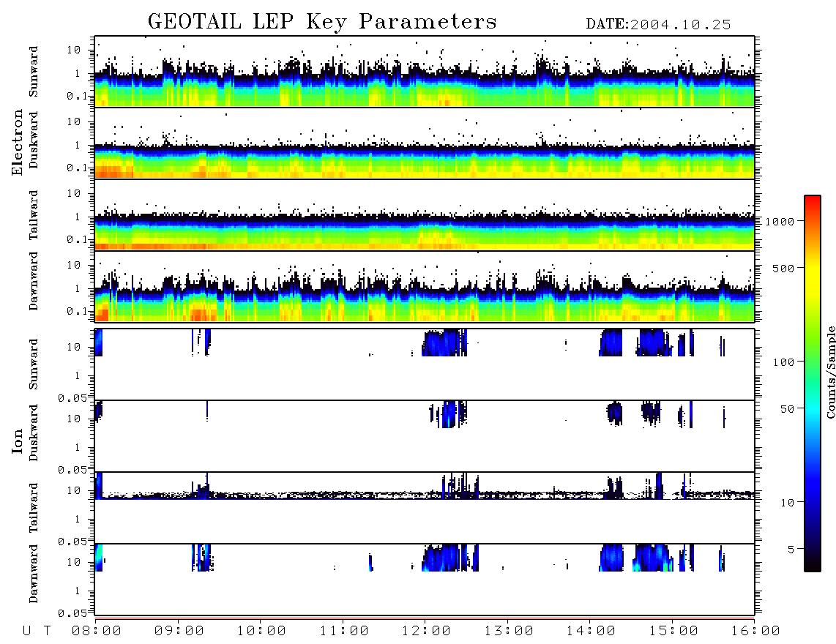836x644 pixels.
Task: Click the 13:00 time tick label
Action: pos(509,632)
